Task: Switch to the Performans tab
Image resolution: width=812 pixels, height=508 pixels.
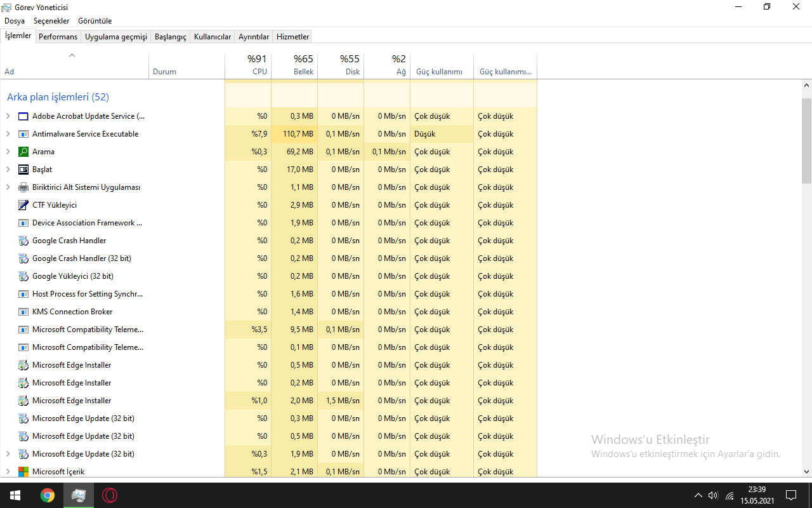Action: pyautogui.click(x=58, y=37)
